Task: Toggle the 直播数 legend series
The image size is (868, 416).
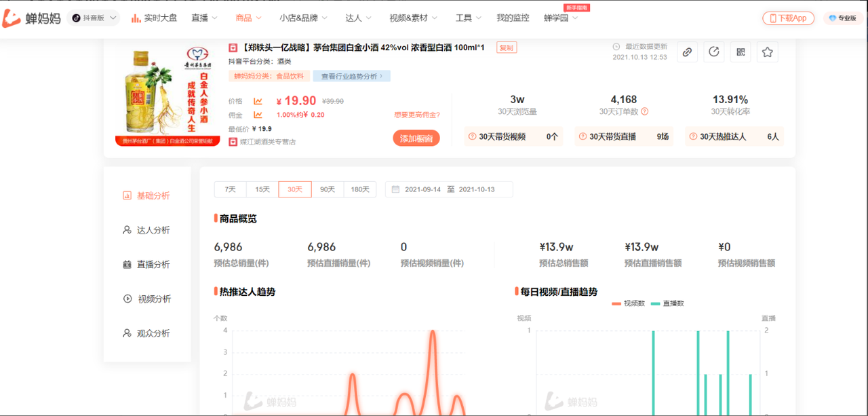Action: (x=668, y=303)
